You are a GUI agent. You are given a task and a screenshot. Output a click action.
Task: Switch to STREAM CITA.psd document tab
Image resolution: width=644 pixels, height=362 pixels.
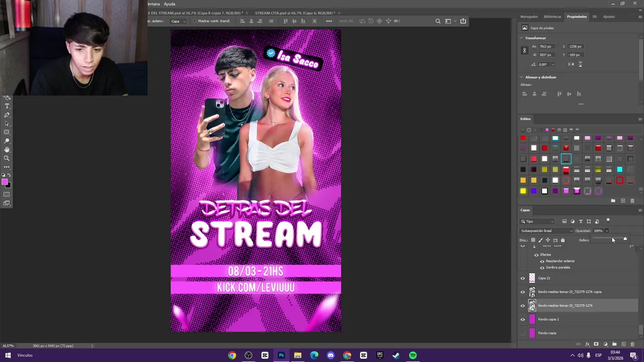click(x=294, y=13)
